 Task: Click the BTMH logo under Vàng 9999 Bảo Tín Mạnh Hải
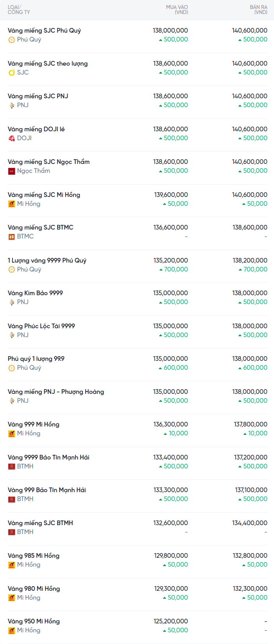(12, 466)
